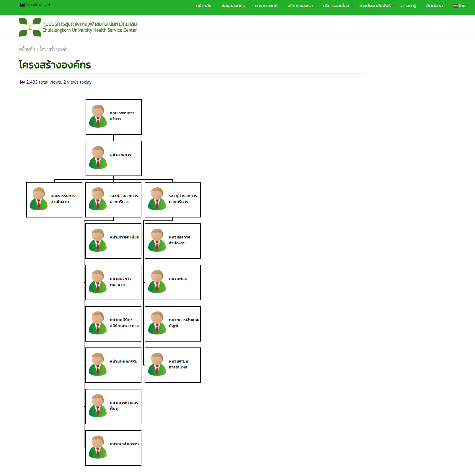Open the หน้าหลัก menu item
Image resolution: width=475 pixels, height=476 pixels.
tap(204, 6)
